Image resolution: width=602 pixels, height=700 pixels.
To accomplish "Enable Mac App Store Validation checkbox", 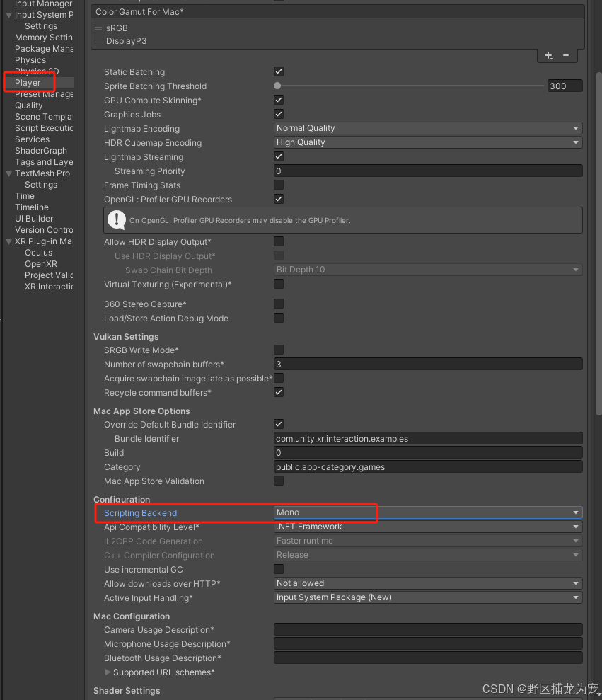I will 279,481.
